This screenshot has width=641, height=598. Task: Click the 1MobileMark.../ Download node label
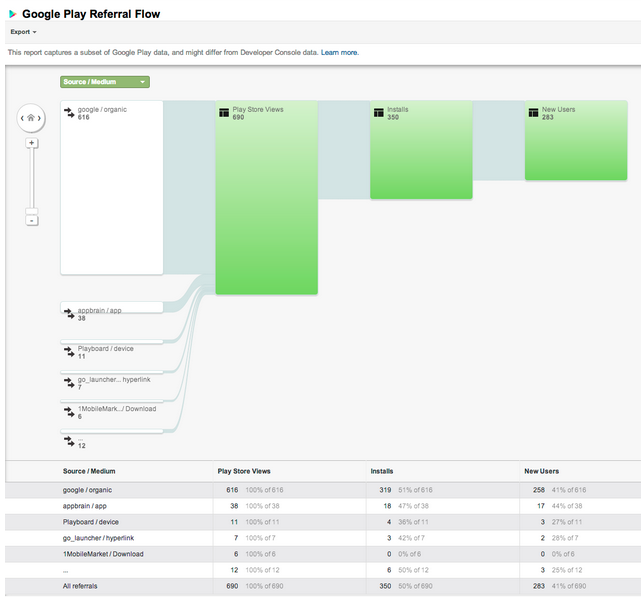click(x=117, y=409)
